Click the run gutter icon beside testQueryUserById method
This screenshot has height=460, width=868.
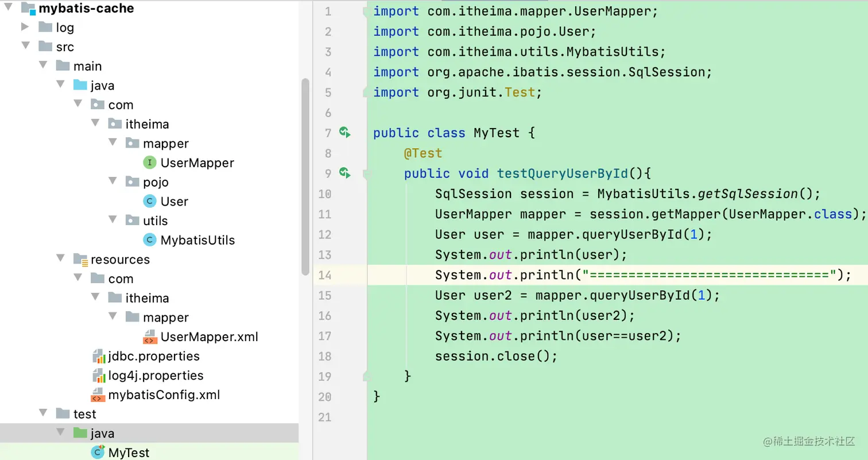coord(344,173)
